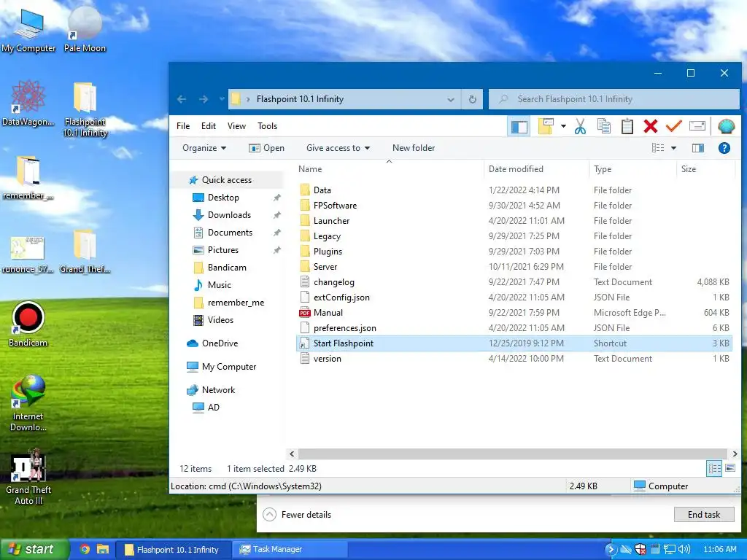The width and height of the screenshot is (747, 560).
Task: Open the View menu
Action: pos(236,126)
